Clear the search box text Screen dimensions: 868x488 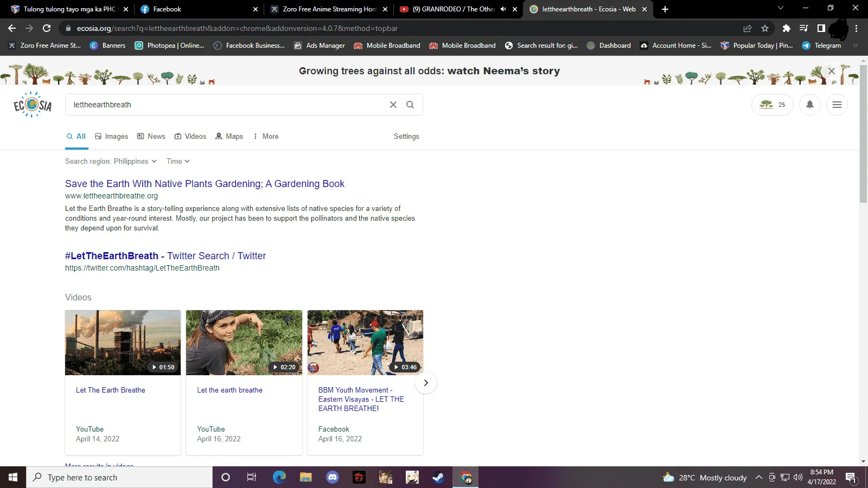(x=393, y=105)
